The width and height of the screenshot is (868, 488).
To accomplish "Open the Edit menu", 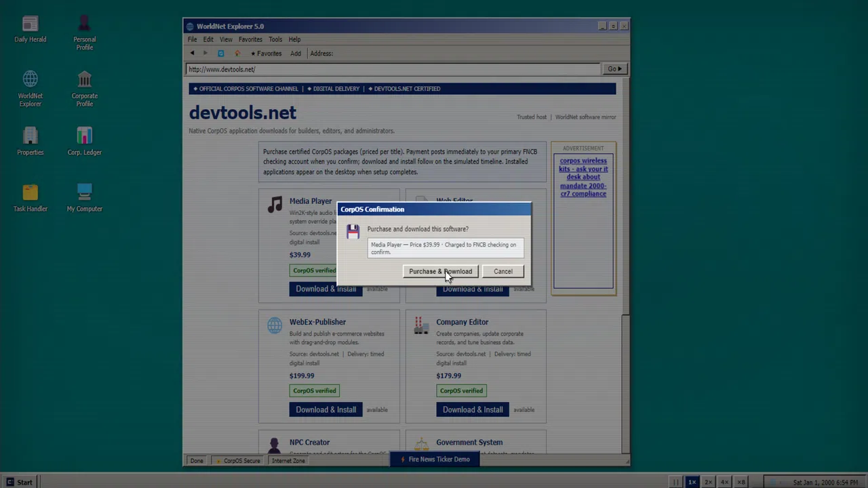I will click(208, 39).
